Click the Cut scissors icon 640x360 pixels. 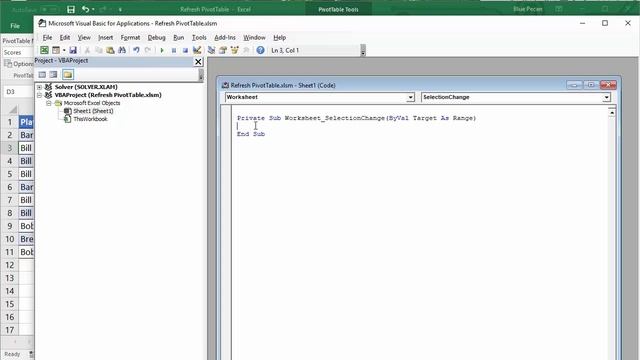tap(87, 50)
